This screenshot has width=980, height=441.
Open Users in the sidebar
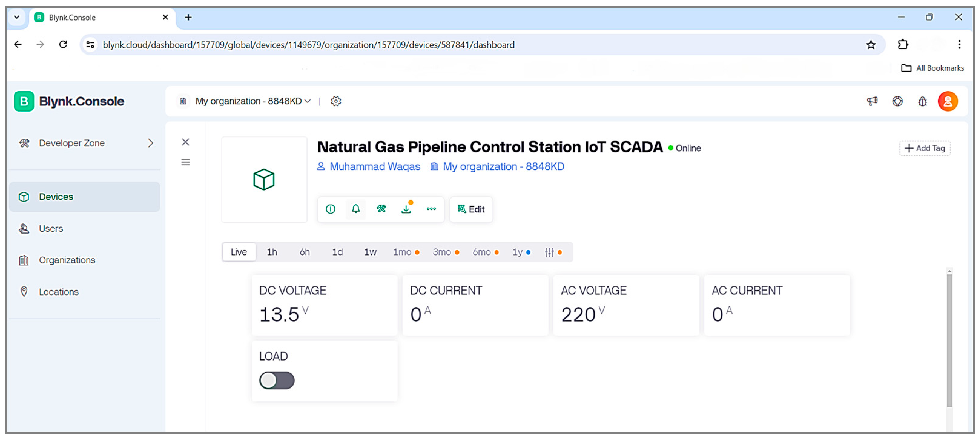51,229
